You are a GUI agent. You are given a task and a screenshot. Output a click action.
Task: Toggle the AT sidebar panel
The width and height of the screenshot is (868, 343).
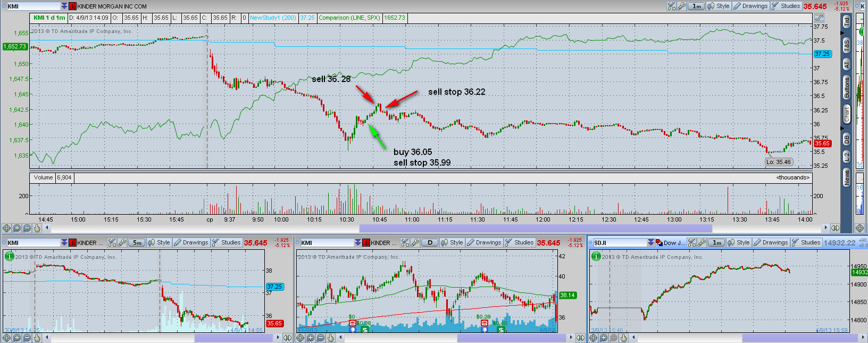[x=846, y=64]
